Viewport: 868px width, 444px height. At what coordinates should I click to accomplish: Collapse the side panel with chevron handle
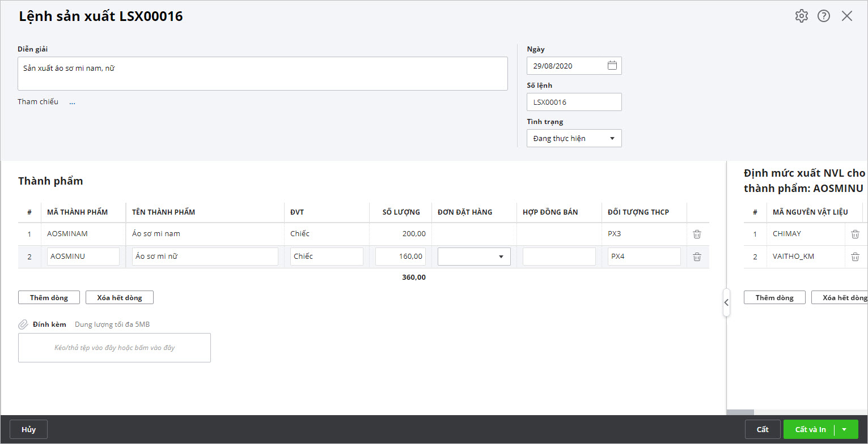(726, 302)
